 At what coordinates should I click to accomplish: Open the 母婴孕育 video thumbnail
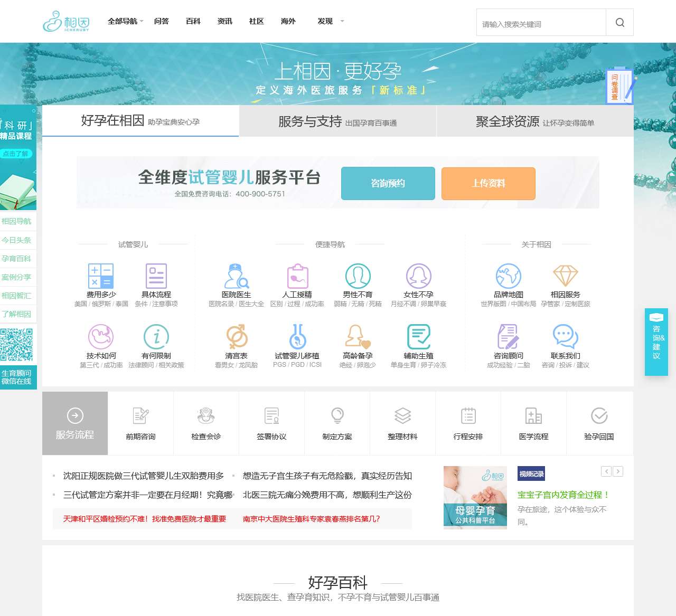(x=475, y=497)
